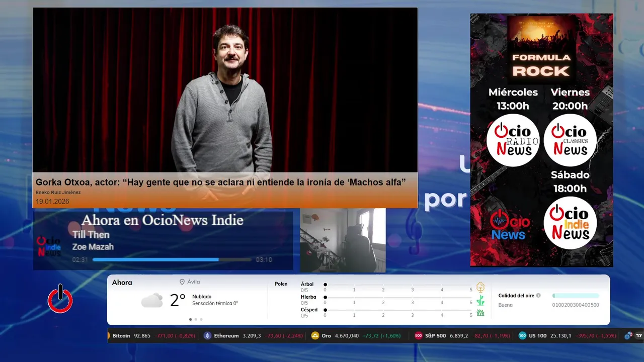Click the S&P 500 ticker label

click(x=435, y=336)
